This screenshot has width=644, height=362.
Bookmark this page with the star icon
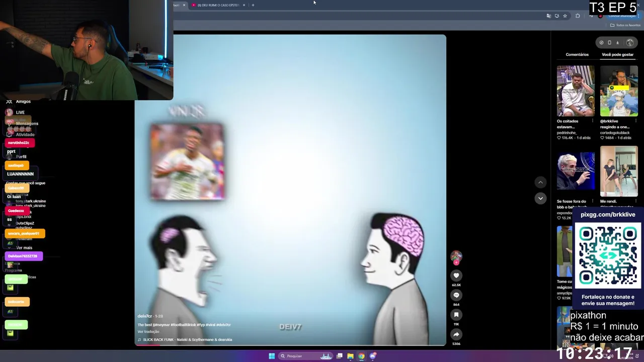(x=565, y=16)
